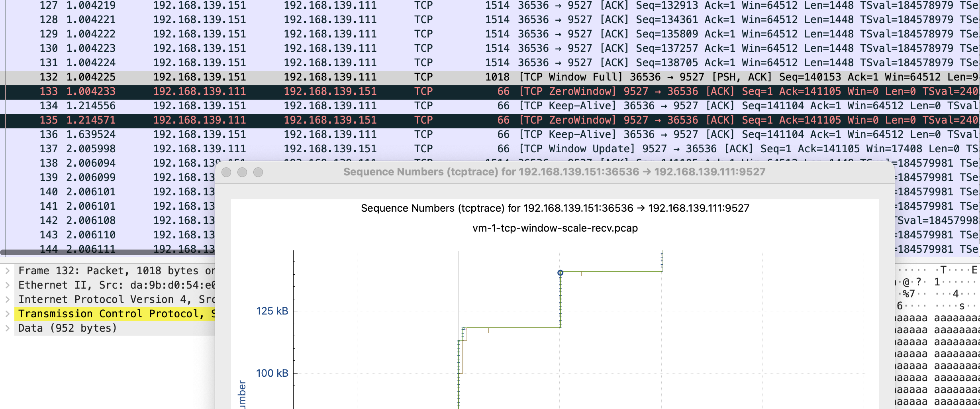980x409 pixels.
Task: Click the packet list horizontal scrollbar
Action: coord(108,252)
